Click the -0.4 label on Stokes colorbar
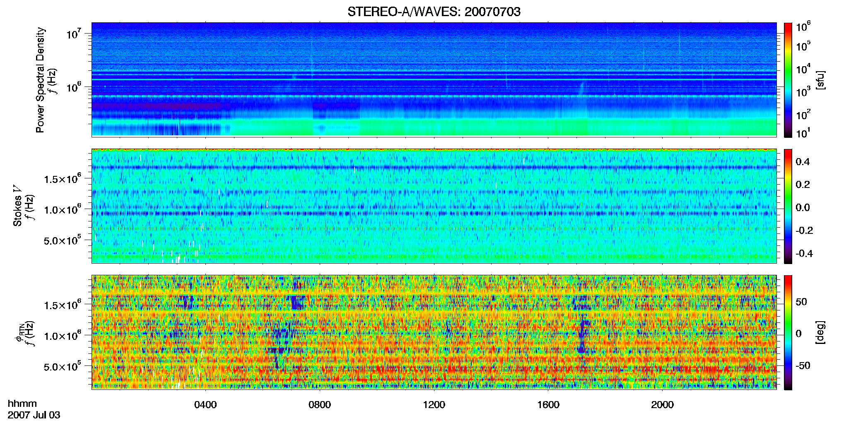868x447 pixels. click(x=804, y=254)
